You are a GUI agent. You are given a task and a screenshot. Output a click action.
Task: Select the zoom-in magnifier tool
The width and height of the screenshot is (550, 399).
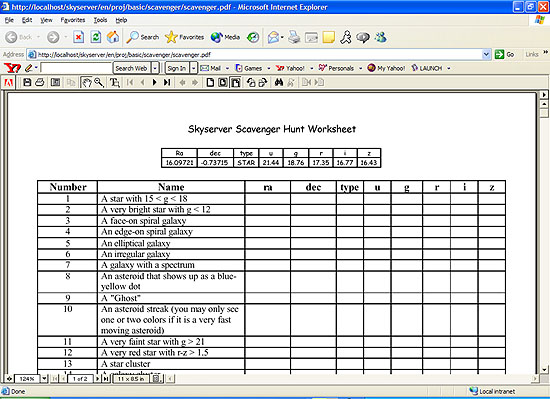coord(99,82)
